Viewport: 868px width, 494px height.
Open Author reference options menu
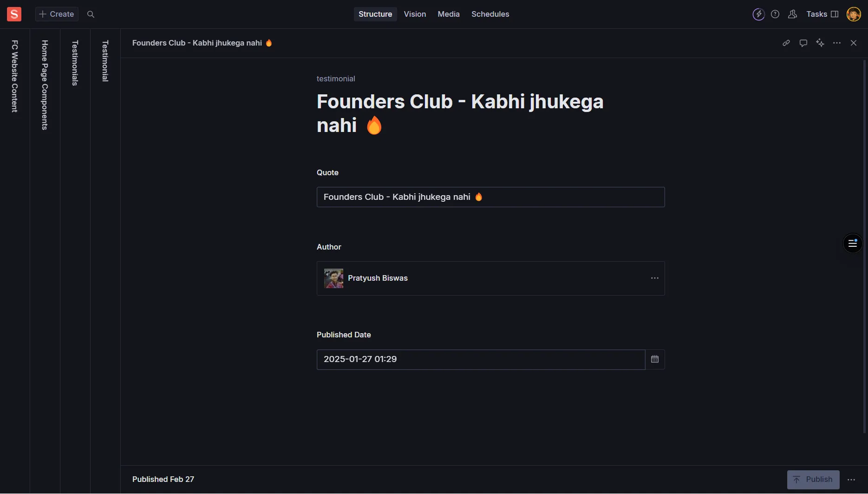[x=655, y=278]
